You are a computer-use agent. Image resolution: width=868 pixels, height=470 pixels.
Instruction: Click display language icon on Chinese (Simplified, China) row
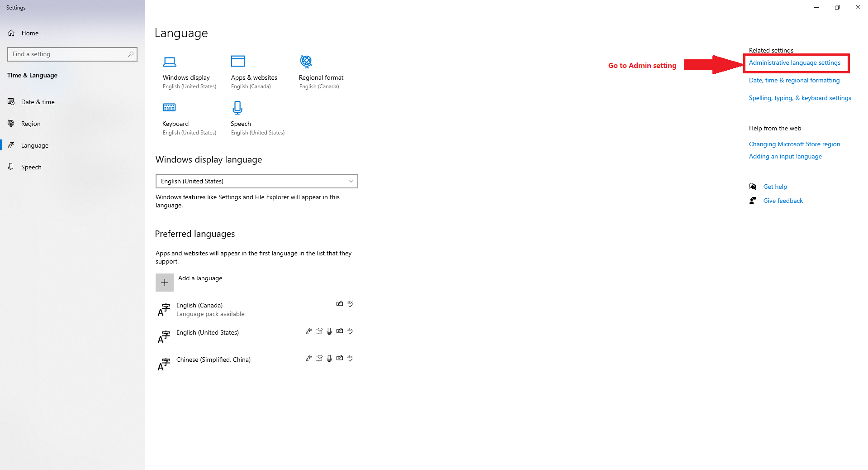coord(308,358)
